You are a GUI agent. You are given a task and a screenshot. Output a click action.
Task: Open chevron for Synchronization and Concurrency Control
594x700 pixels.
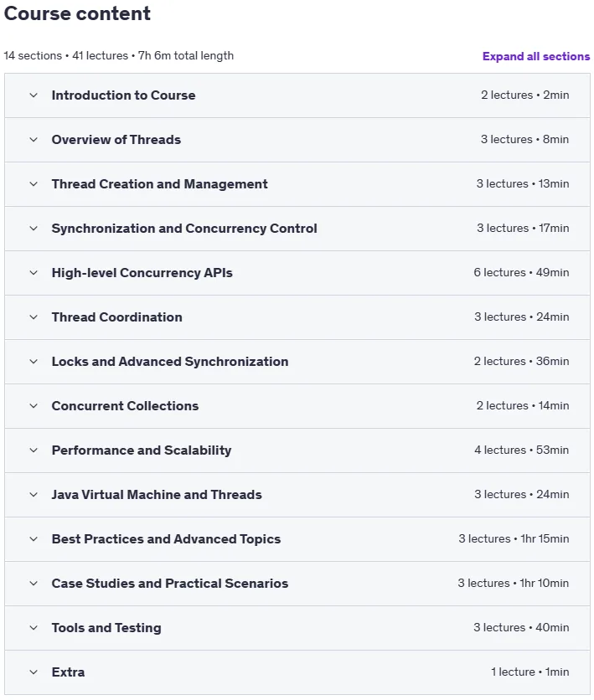click(34, 228)
